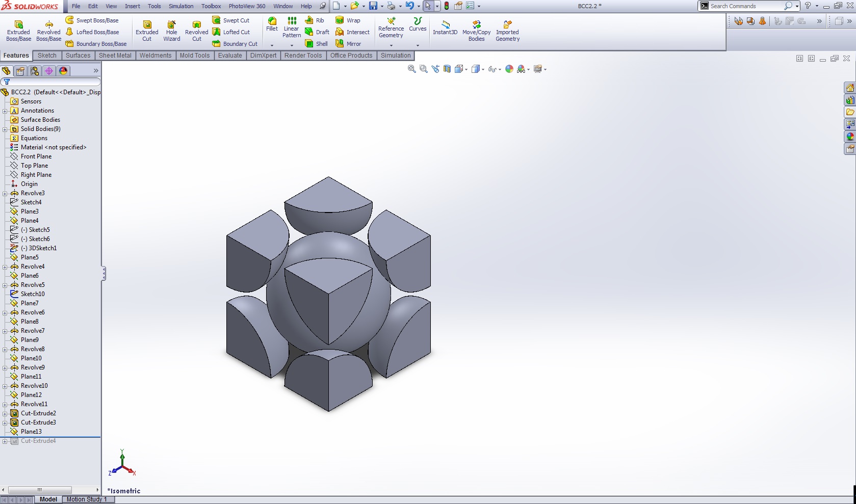Expand the Solid Bodies(9) folder
Screen dimensions: 856x504
click(x=5, y=129)
